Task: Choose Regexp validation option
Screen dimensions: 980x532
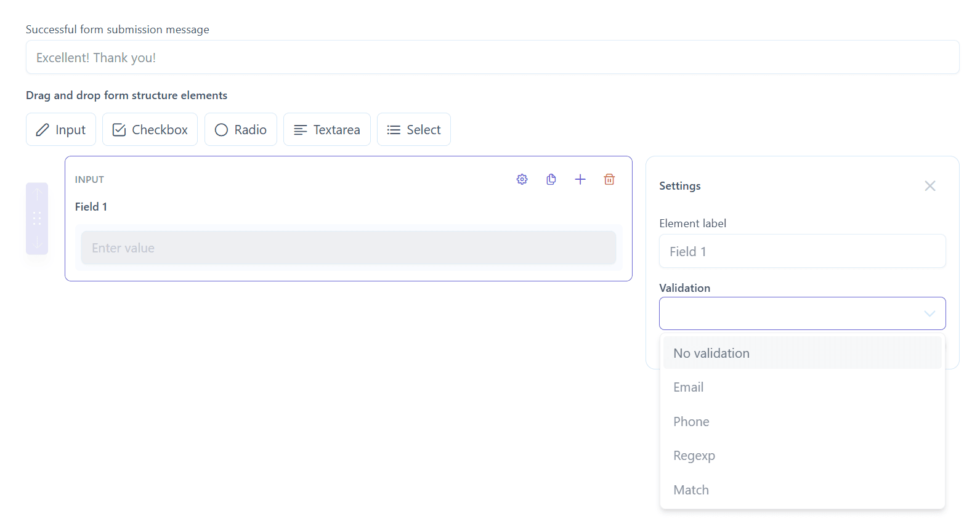Action: [x=803, y=456]
